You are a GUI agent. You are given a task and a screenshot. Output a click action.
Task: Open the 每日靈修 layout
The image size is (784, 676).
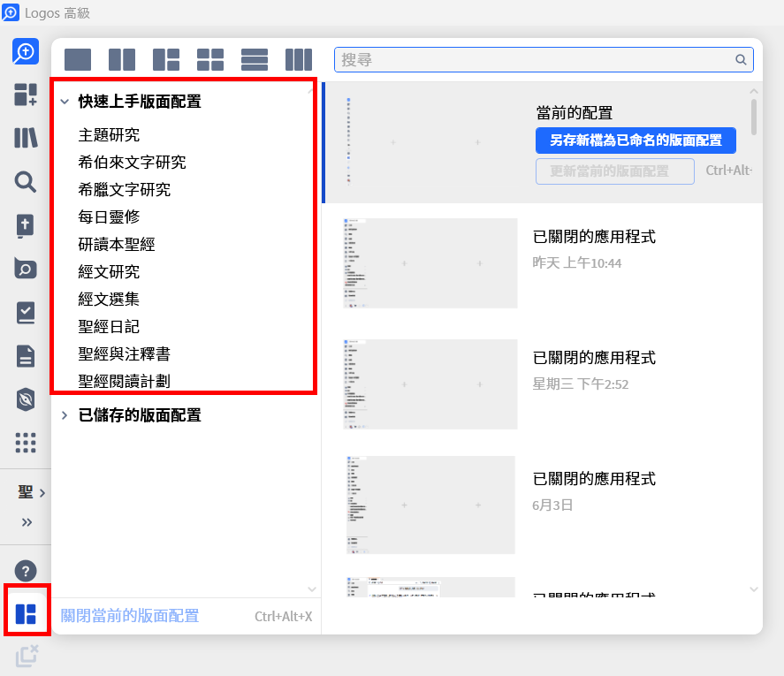coord(109,217)
